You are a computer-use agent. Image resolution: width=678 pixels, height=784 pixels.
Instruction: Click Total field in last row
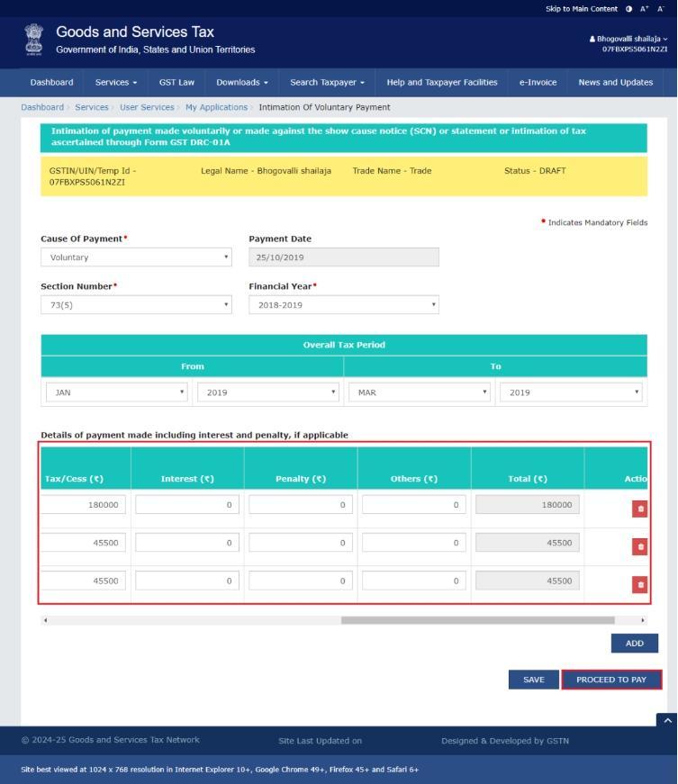coord(528,581)
